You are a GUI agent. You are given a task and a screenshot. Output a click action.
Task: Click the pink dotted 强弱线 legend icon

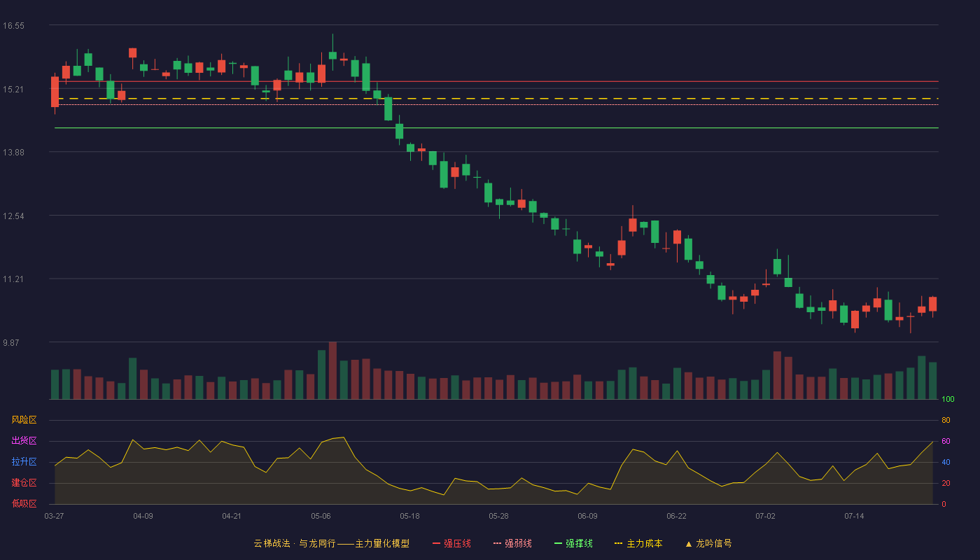point(498,543)
